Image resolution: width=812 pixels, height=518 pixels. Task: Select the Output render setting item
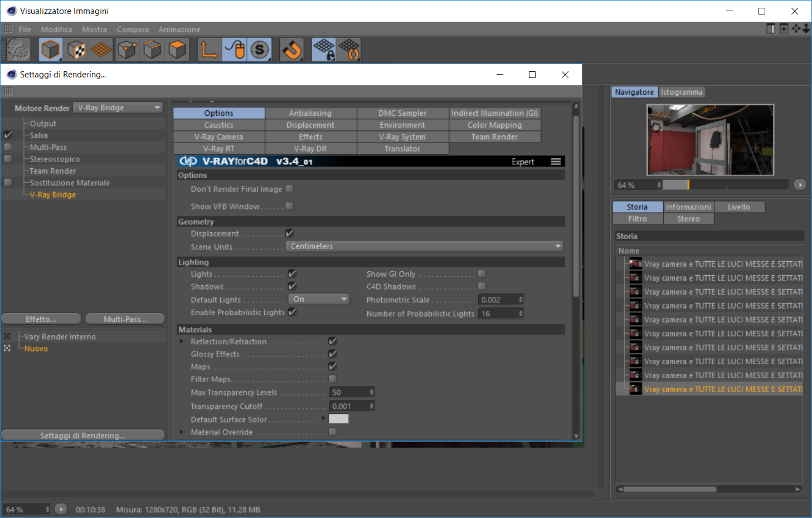pos(43,124)
